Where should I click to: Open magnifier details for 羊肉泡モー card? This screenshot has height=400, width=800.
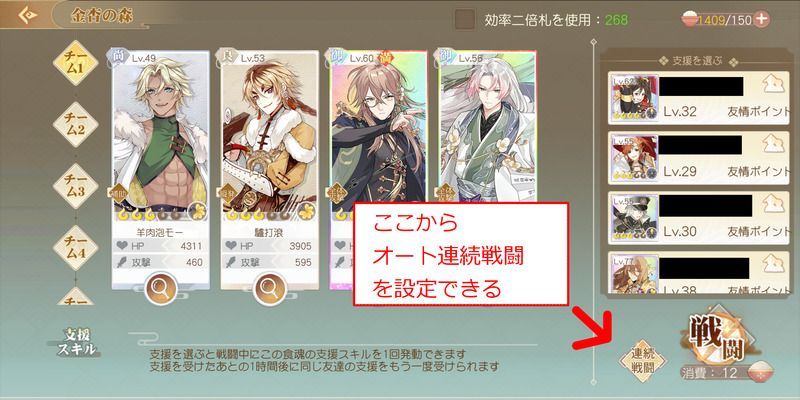click(x=161, y=289)
